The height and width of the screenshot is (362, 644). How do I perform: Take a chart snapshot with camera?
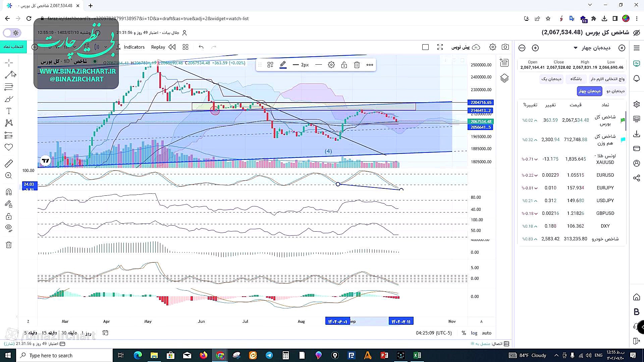[505, 47]
